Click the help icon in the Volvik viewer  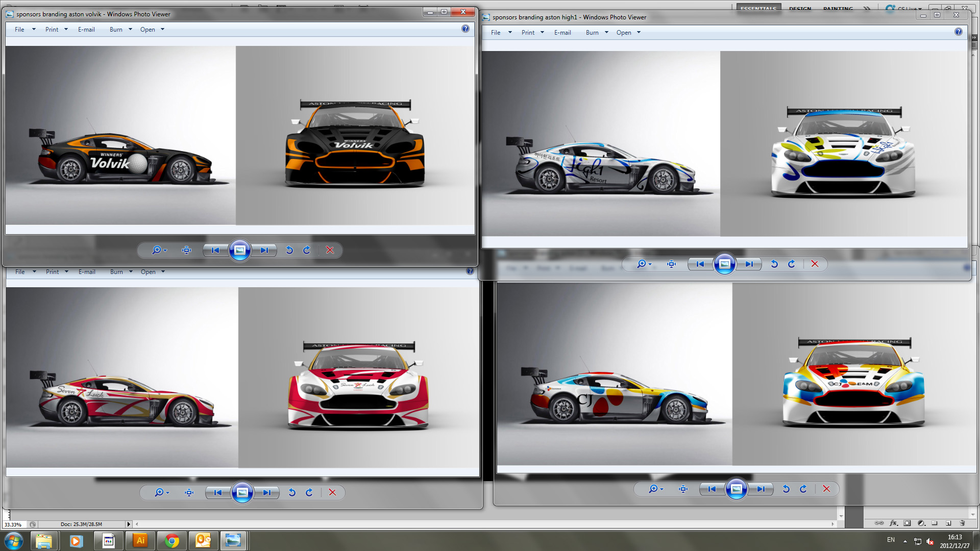point(465,29)
